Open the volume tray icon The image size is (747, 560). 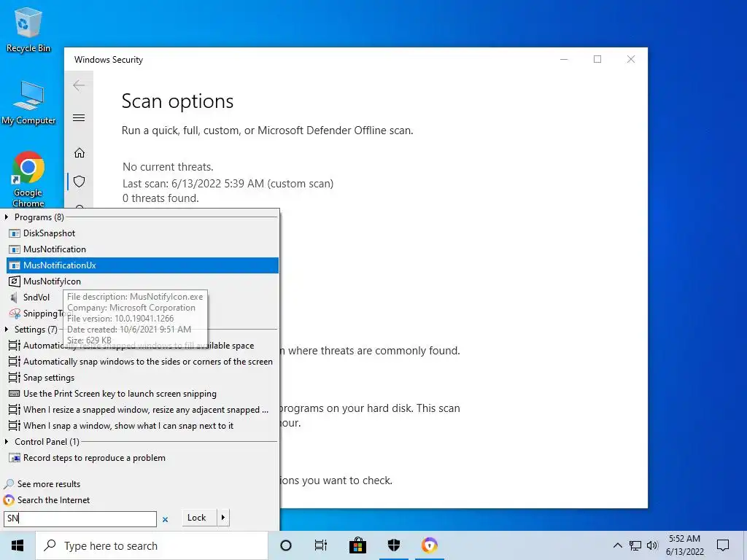[652, 545]
